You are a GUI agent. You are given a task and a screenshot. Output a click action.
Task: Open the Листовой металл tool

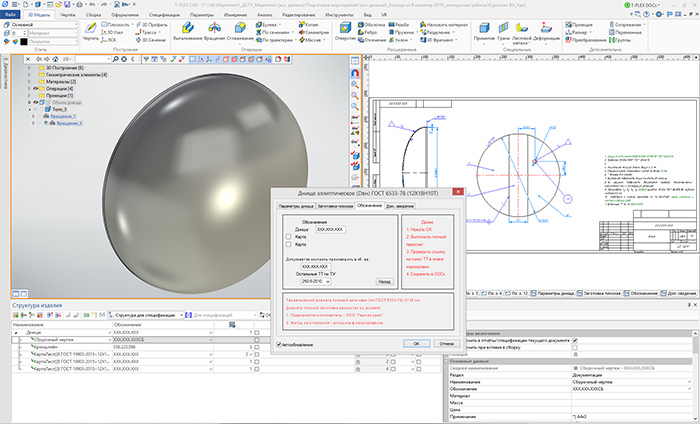521,33
